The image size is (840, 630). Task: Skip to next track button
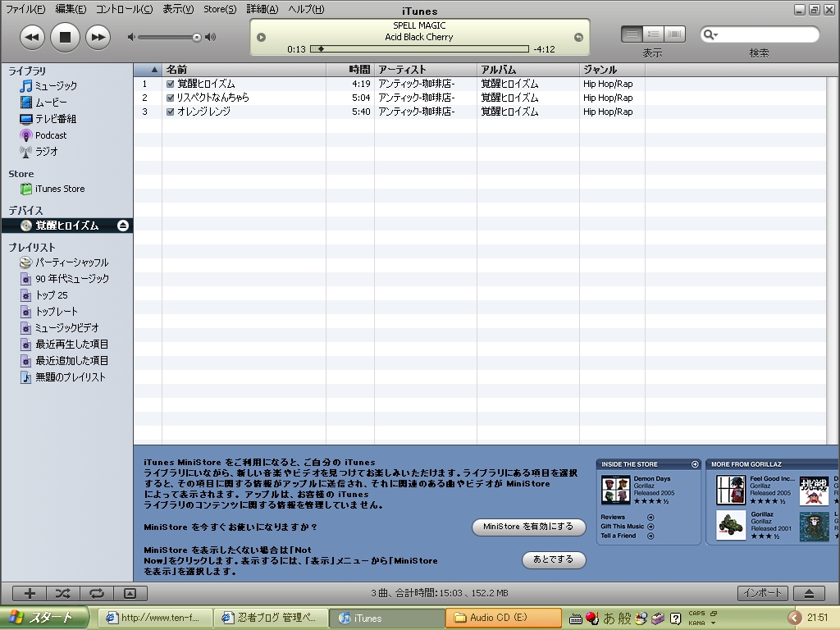tap(98, 37)
